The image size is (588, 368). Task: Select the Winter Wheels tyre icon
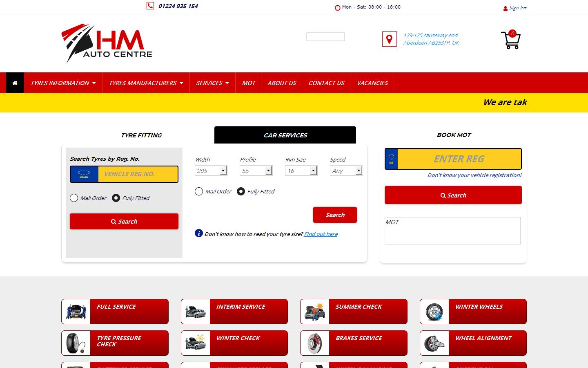434,311
